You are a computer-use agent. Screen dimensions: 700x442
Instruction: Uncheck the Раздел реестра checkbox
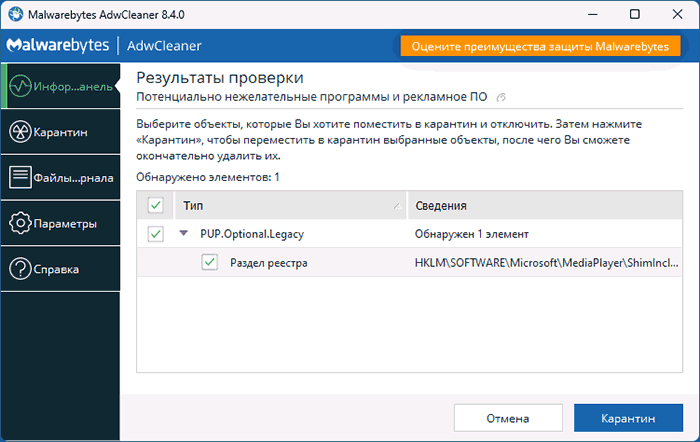(210, 263)
